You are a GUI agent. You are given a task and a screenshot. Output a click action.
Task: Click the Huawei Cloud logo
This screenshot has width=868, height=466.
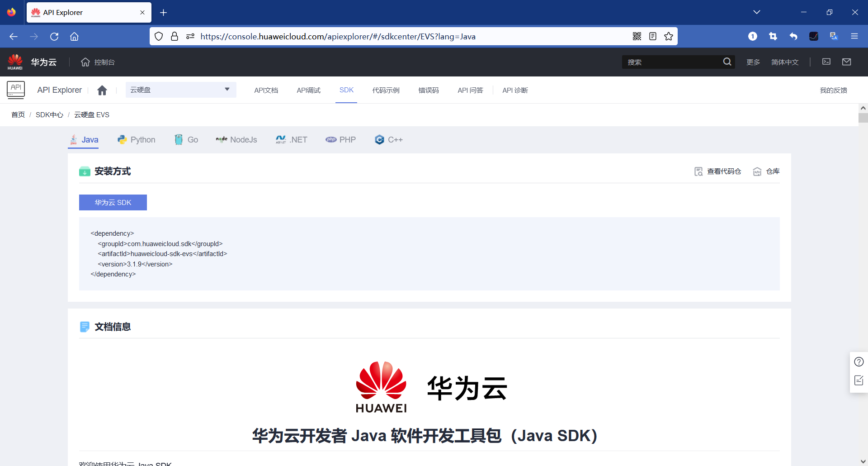click(15, 62)
